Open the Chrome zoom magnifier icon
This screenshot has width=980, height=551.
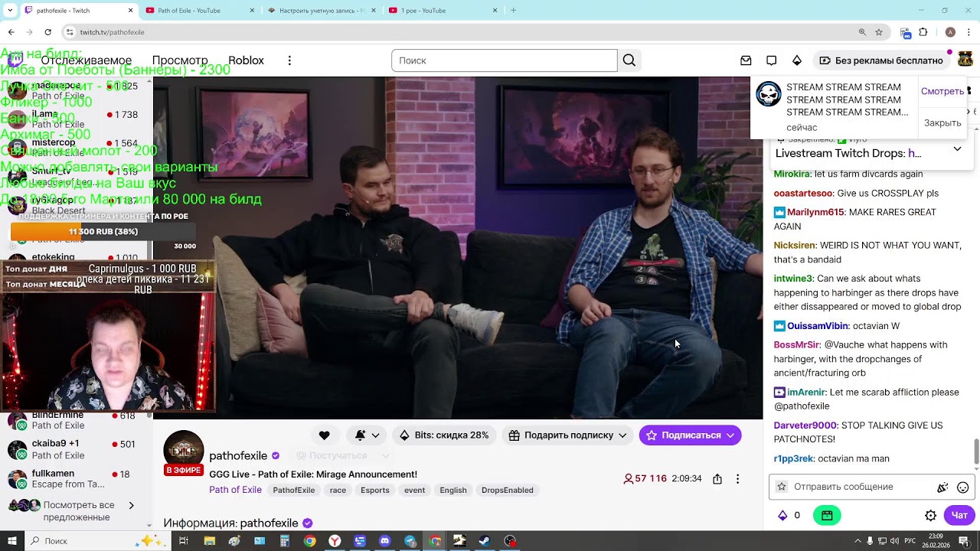862,32
